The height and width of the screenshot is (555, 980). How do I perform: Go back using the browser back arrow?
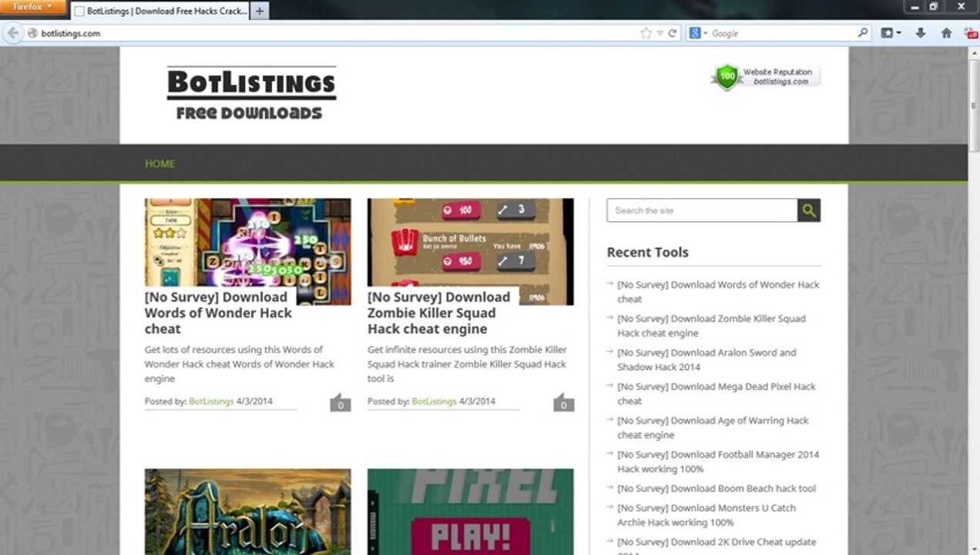tap(12, 33)
